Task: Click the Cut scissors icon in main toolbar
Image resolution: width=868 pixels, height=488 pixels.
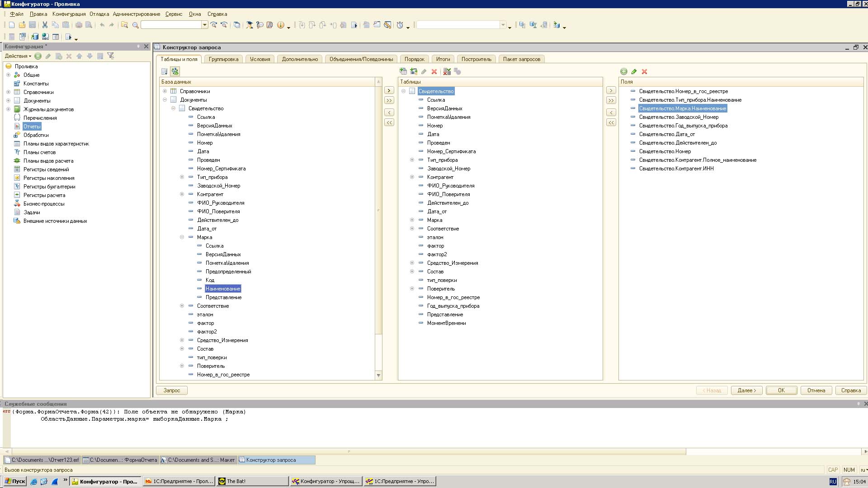Action: [45, 25]
